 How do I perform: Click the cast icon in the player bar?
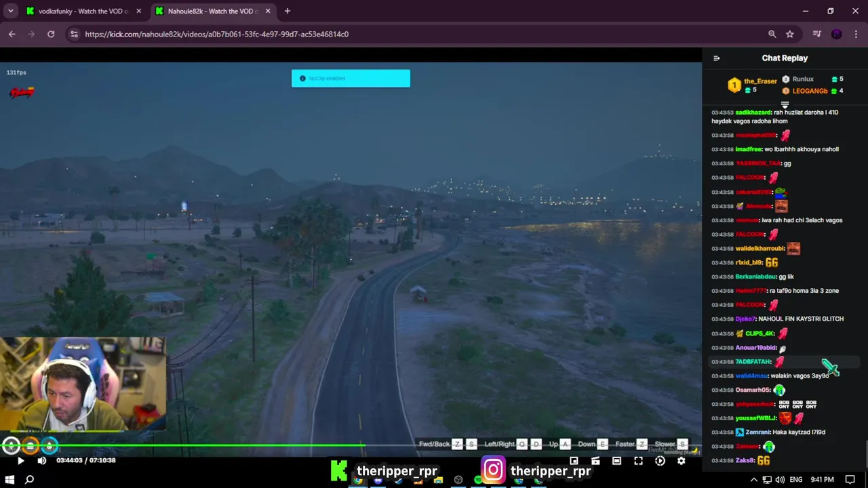coord(595,461)
